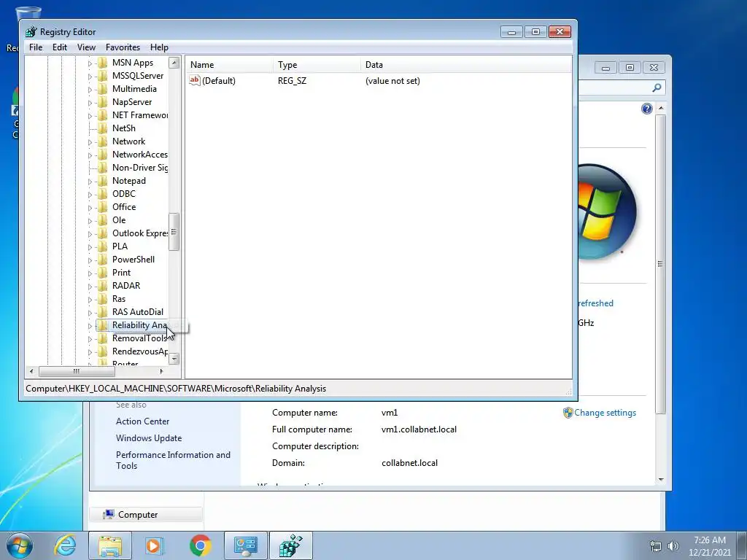Viewport: 747px width, 560px height.
Task: Launch Internet Explorer from the taskbar
Action: 65,545
